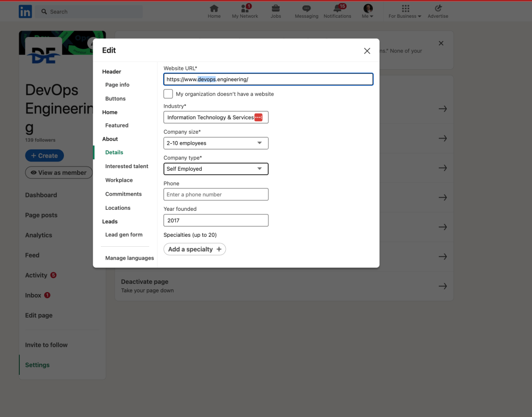Open Page posts in sidebar
The image size is (532, 417).
pos(42,215)
